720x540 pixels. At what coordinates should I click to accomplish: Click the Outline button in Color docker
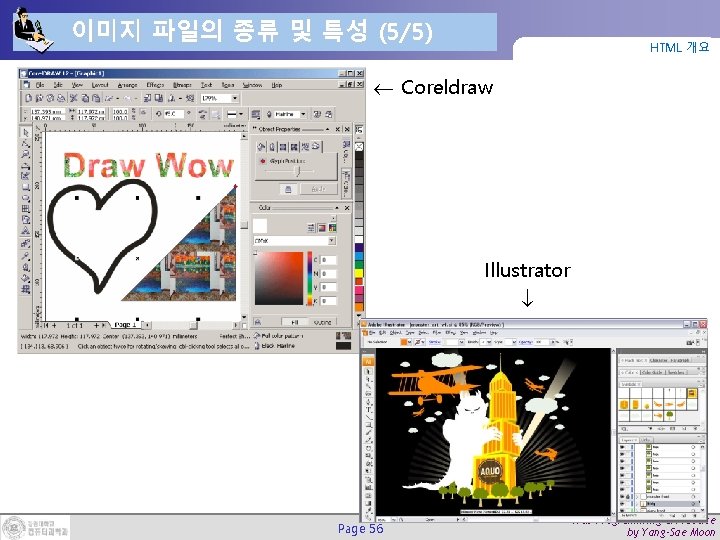pyautogui.click(x=323, y=322)
